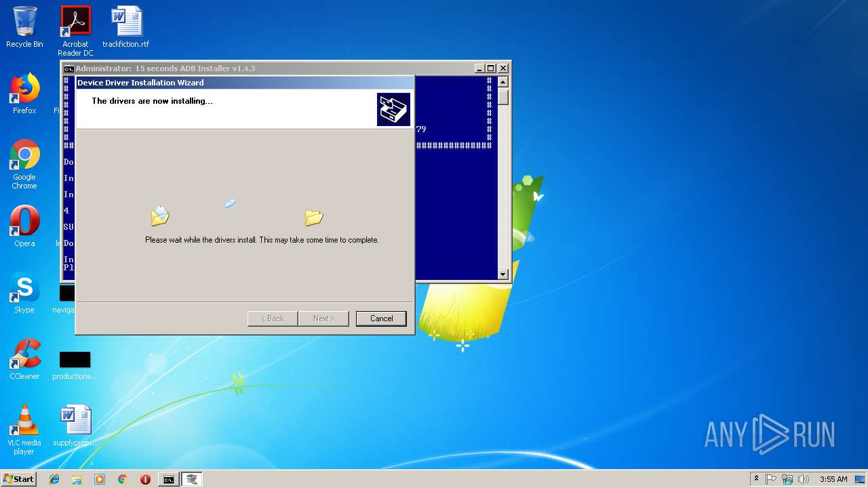Open Acrobat Reader DC shortcut
868x488 pixels.
click(75, 31)
